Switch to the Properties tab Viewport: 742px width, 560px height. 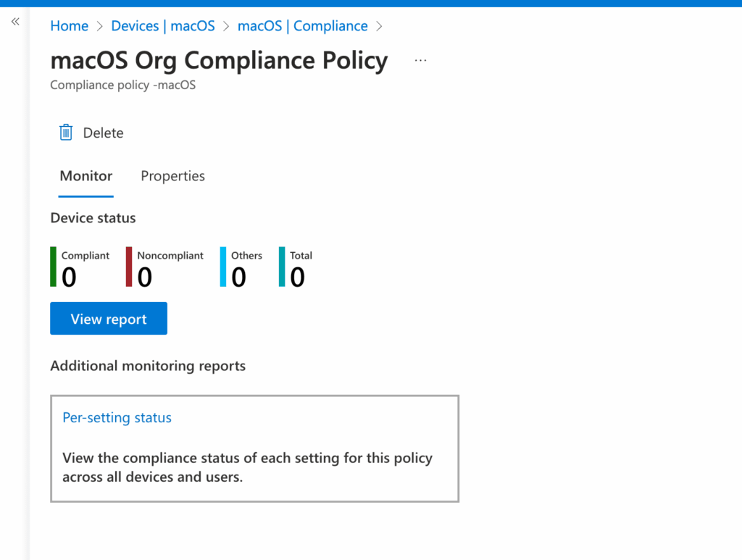[x=172, y=176]
